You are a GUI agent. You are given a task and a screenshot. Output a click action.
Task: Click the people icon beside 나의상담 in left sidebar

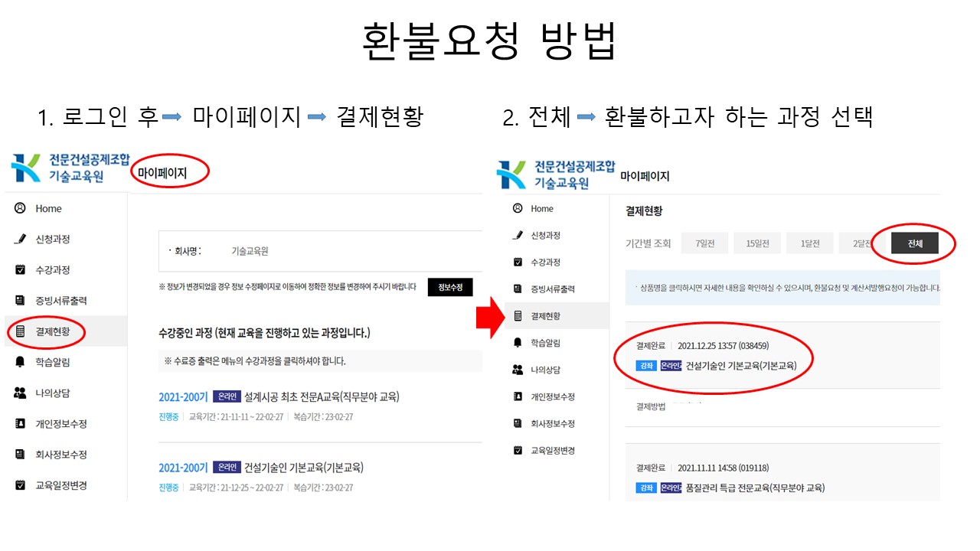click(x=20, y=393)
